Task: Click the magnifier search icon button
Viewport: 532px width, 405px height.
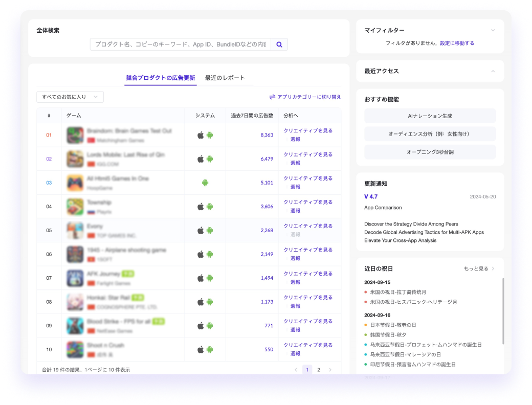Action: pos(279,44)
